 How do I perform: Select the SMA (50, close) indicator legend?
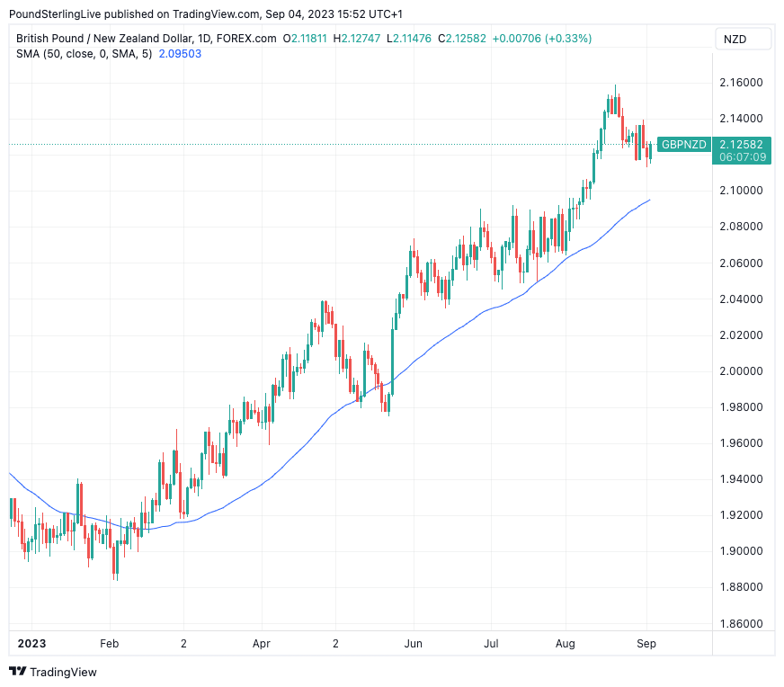pos(84,54)
